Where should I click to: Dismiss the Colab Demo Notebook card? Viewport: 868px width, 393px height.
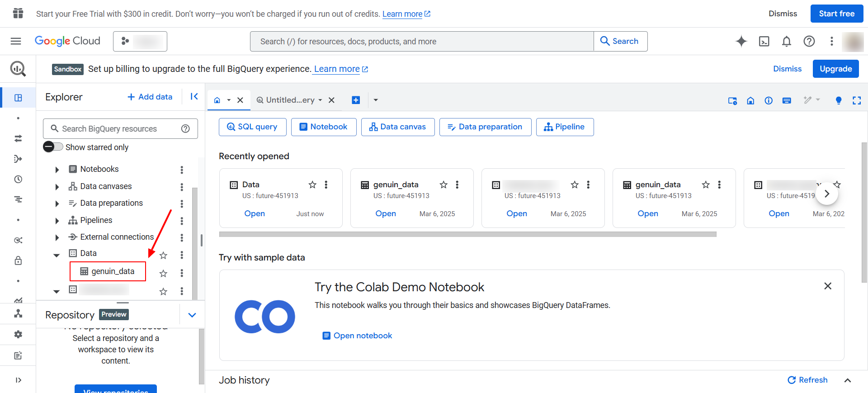point(828,286)
